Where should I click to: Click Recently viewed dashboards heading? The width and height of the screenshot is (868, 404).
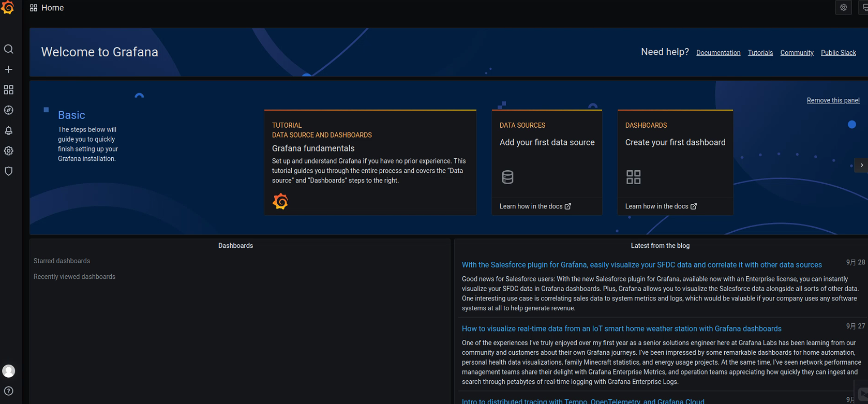tap(74, 277)
